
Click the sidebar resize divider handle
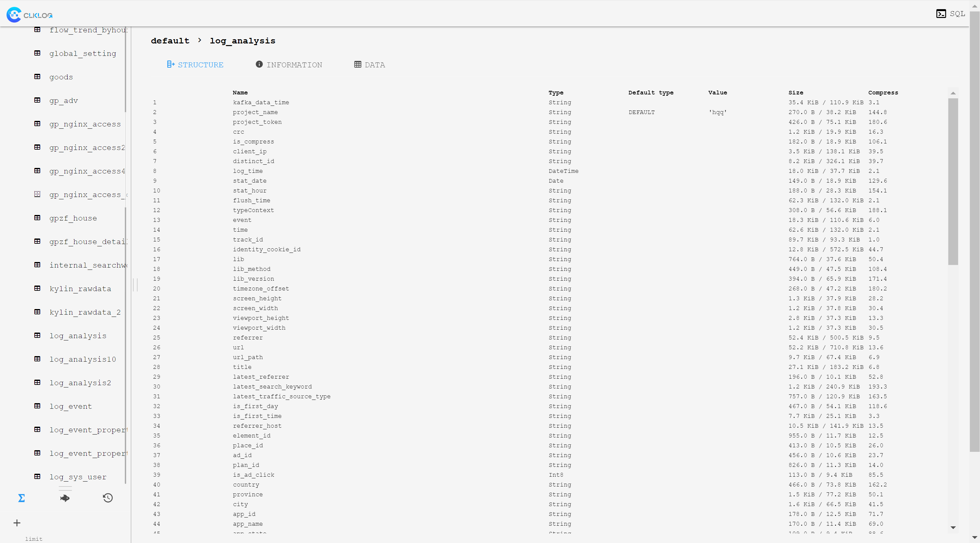pos(135,285)
